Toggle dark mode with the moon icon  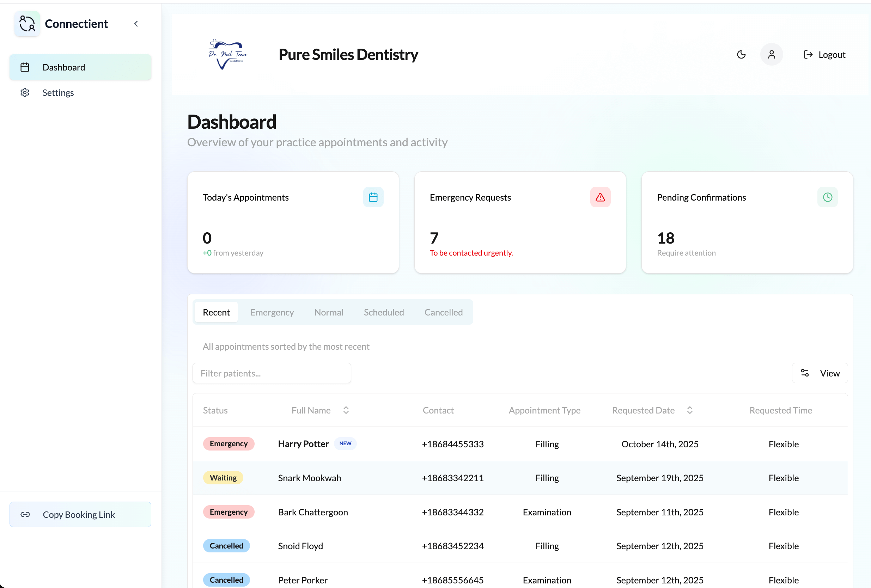(x=741, y=55)
